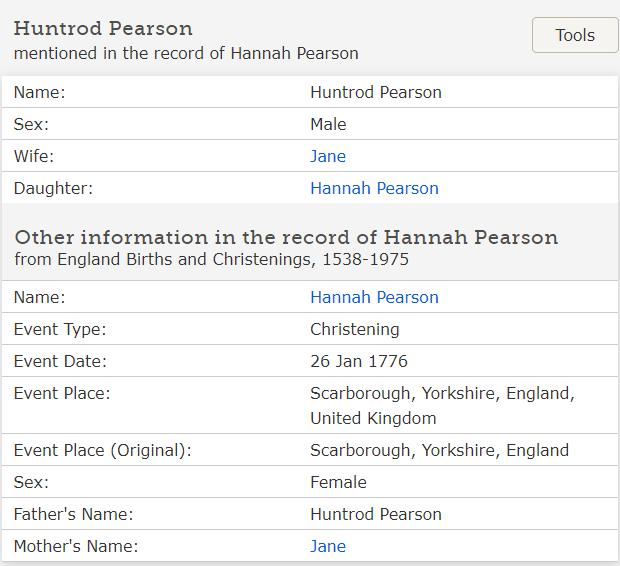
Task: Click Scarborough, Yorkshire, England, United Kingdom place value
Action: [442, 405]
